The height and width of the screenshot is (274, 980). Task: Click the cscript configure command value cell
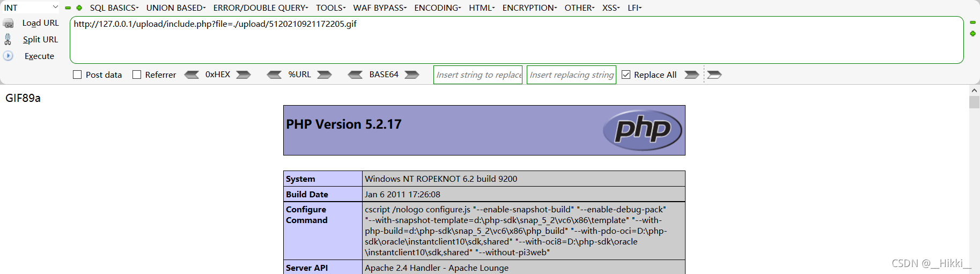[524, 231]
